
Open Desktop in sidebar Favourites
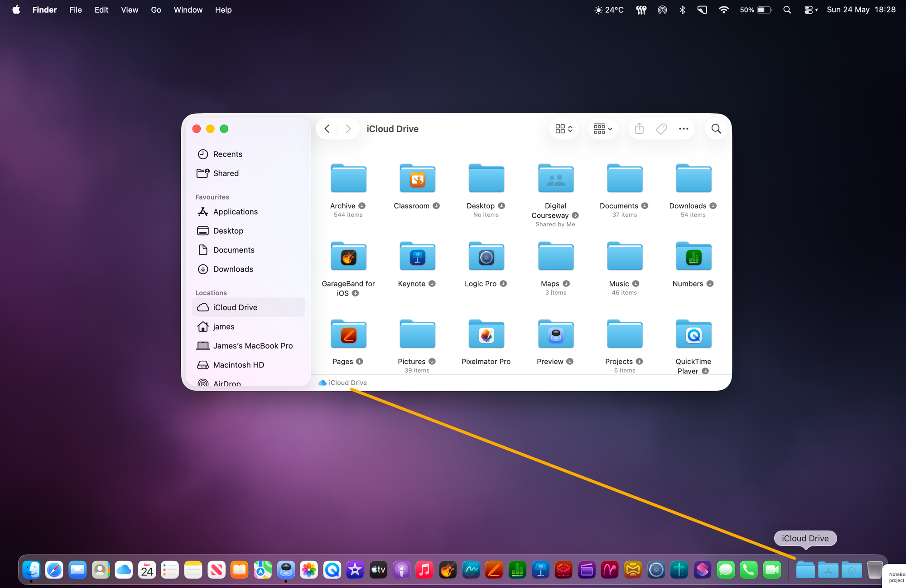point(248,231)
